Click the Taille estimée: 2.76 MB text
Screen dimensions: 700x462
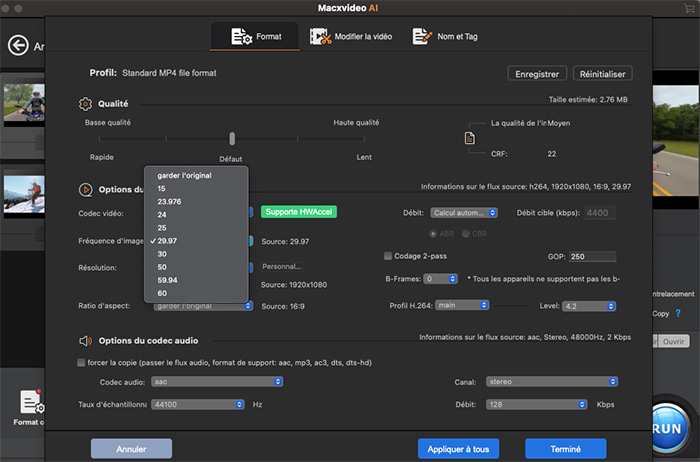click(x=588, y=100)
